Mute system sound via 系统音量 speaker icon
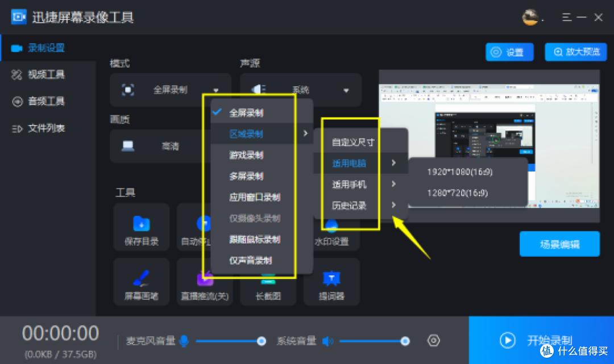The width and height of the screenshot is (614, 364). coord(327,341)
